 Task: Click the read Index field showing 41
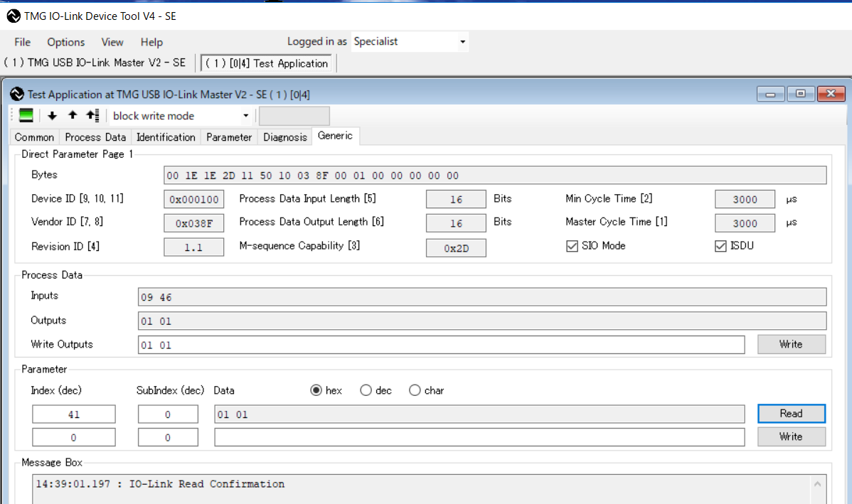click(x=74, y=414)
